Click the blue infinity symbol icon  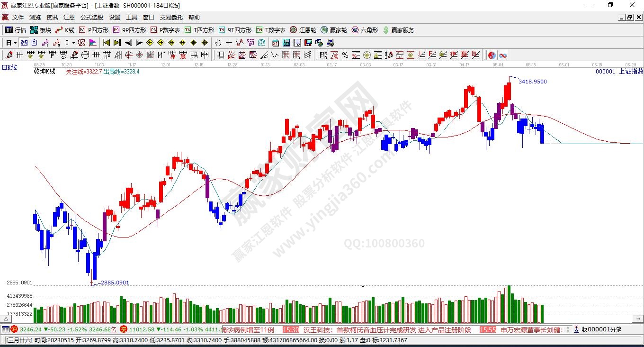(x=502, y=55)
